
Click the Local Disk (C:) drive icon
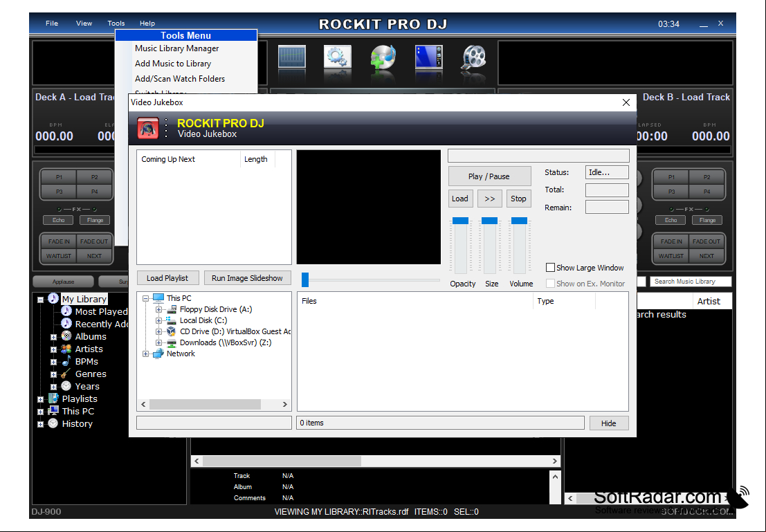point(172,320)
